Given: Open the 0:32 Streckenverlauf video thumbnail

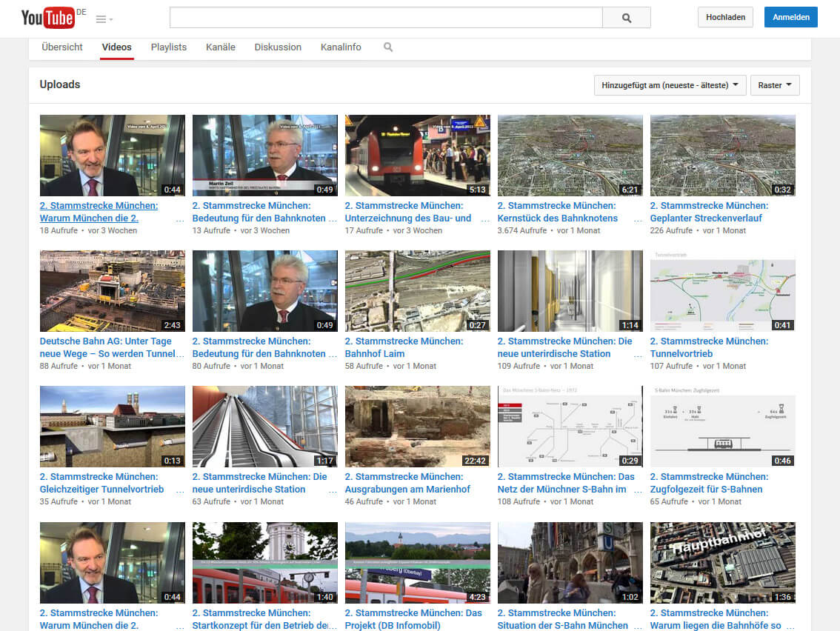Looking at the screenshot, I should point(723,156).
